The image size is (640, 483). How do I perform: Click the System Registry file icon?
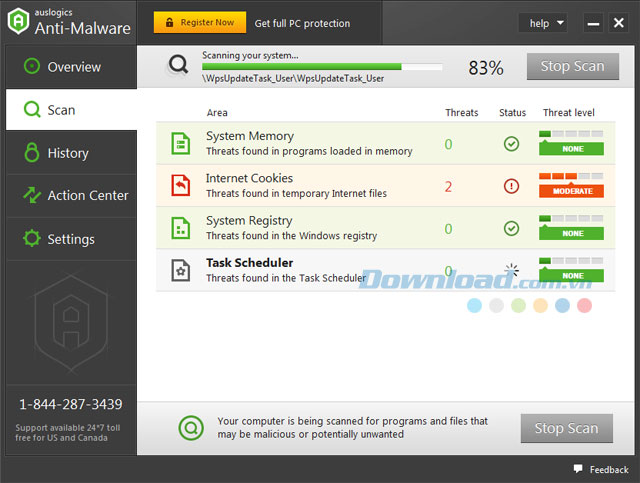click(x=180, y=228)
